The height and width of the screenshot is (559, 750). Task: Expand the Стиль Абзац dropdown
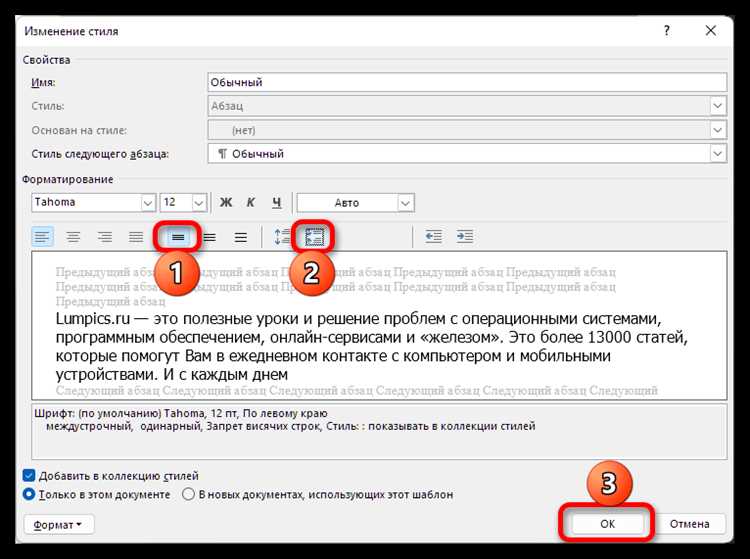(717, 106)
